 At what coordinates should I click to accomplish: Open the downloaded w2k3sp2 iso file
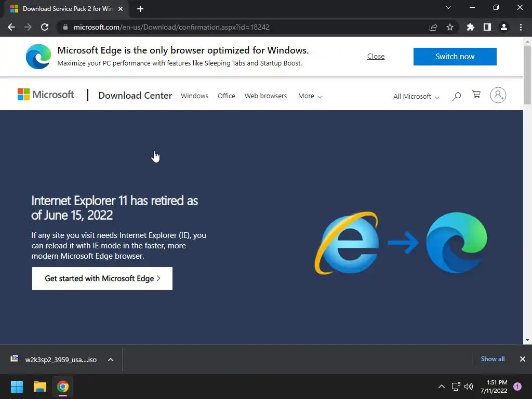(54, 360)
